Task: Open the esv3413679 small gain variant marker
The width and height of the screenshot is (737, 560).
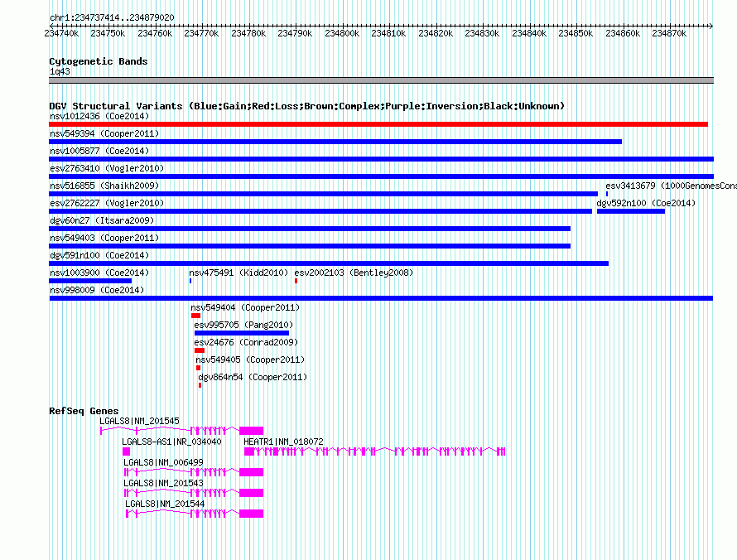Action: (607, 194)
